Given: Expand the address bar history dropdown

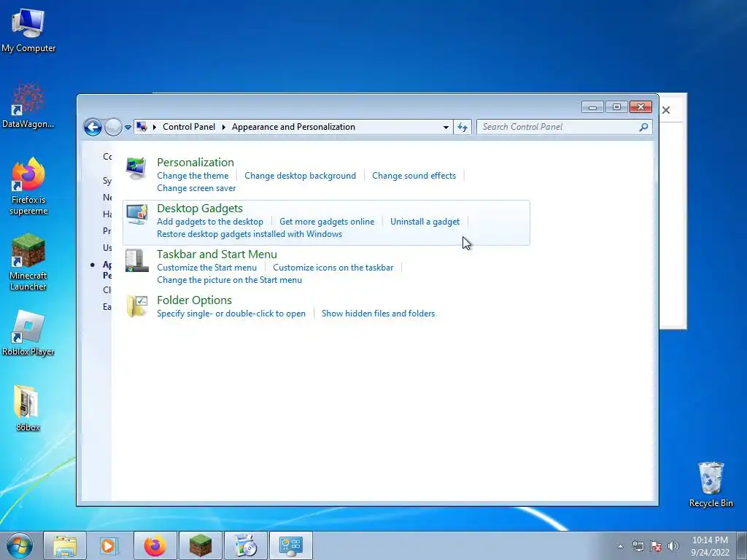Looking at the screenshot, I should pos(446,127).
